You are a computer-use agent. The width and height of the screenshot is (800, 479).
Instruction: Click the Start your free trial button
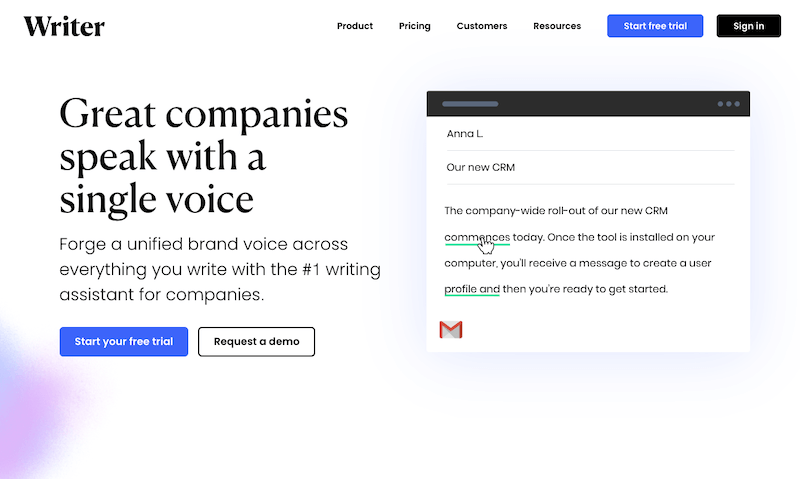(124, 341)
